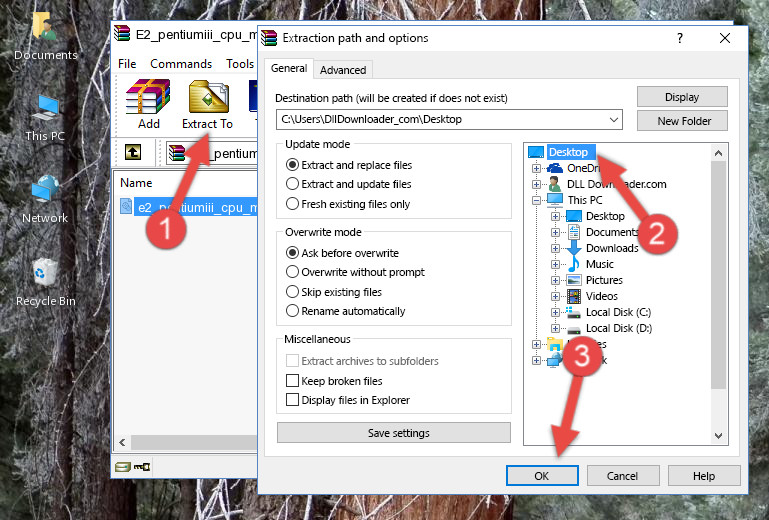Click the password key status bar icon

click(142, 467)
